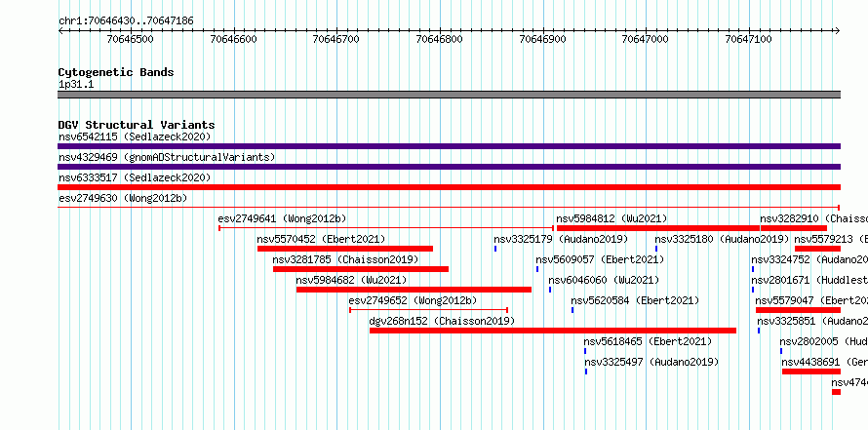The height and width of the screenshot is (430, 868).
Task: Open the nsv3281785 (Chaisson2019) label
Action: click(345, 259)
